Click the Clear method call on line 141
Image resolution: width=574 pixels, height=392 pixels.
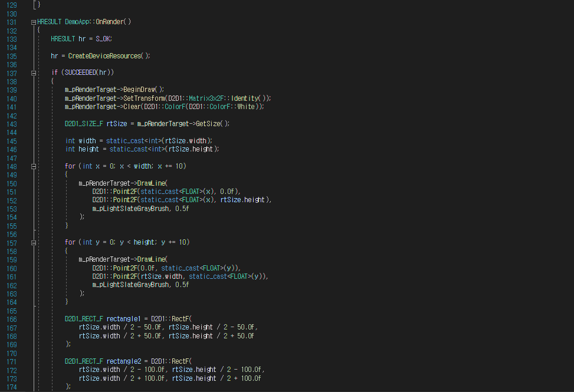point(132,107)
